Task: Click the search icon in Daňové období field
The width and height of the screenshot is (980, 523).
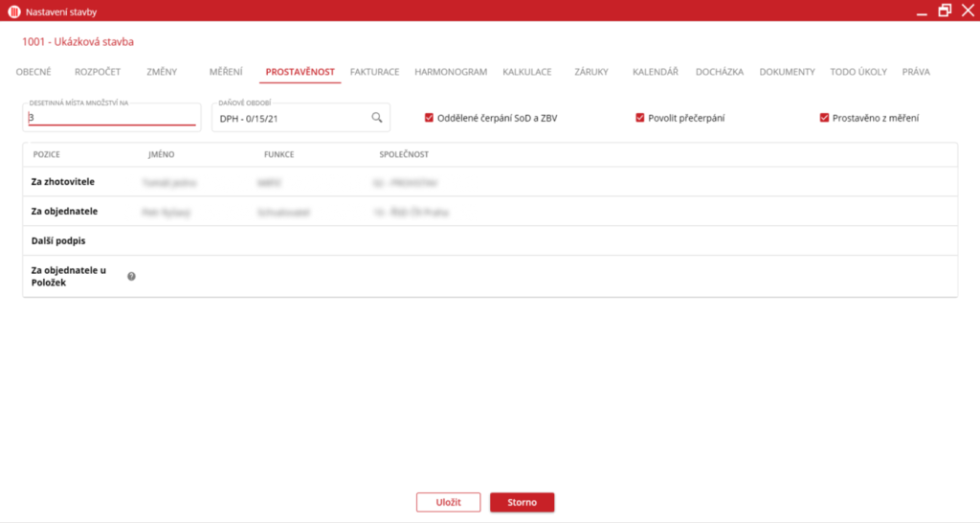Action: click(x=377, y=118)
